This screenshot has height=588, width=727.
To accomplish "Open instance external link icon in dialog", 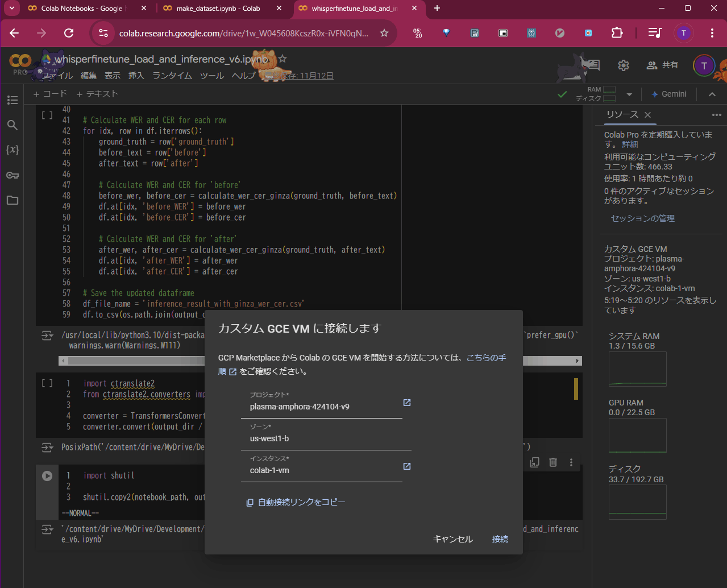I will click(407, 466).
